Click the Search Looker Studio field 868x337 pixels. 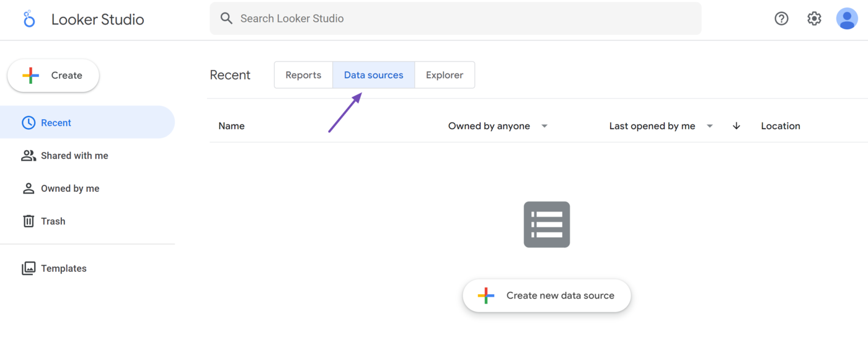coord(456,19)
